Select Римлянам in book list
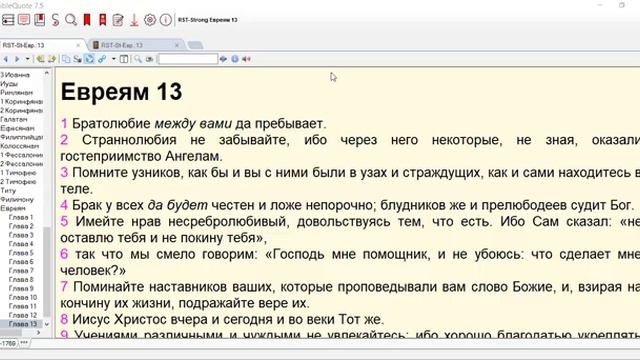 [x=16, y=93]
